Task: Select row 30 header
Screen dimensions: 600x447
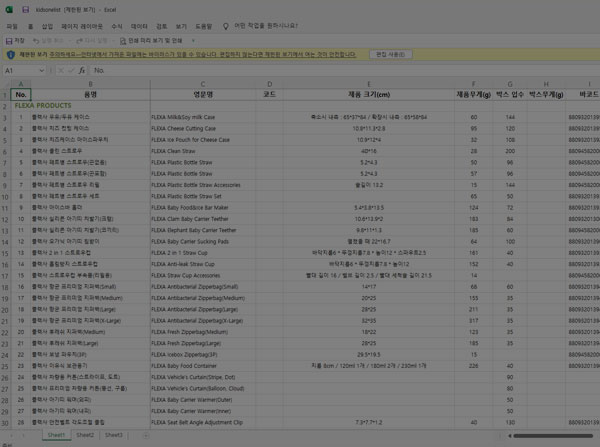Action: pyautogui.click(x=5, y=423)
